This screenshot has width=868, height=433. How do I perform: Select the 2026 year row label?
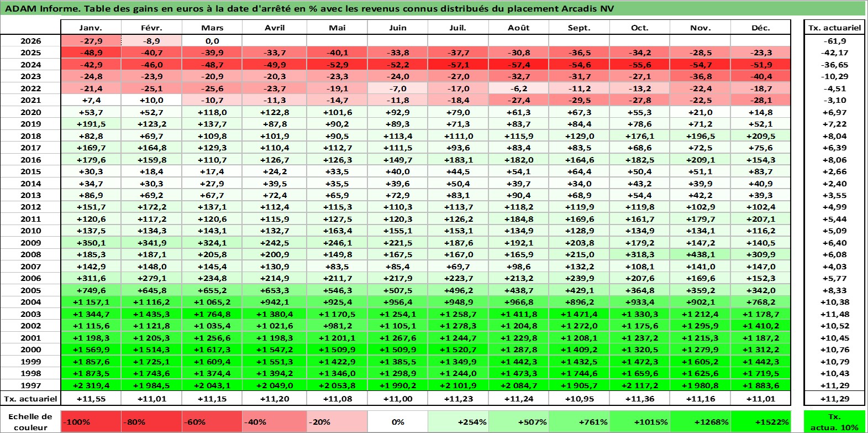pyautogui.click(x=30, y=41)
